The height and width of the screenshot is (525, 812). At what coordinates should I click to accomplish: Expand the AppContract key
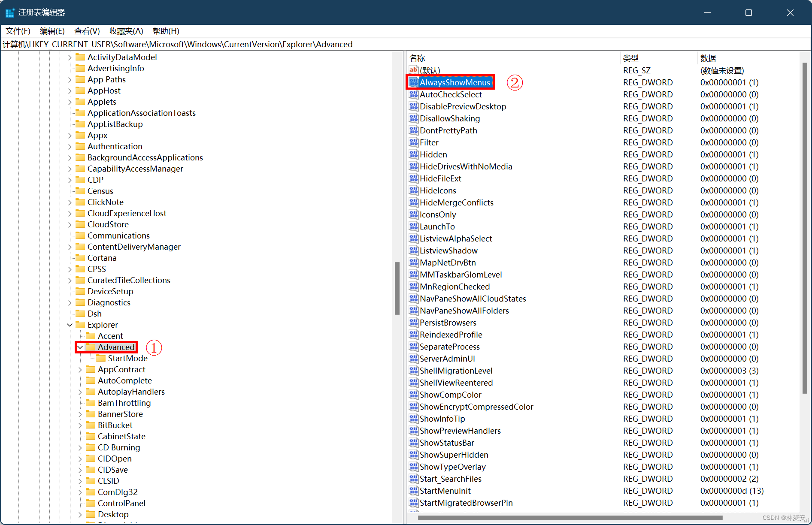coord(80,369)
